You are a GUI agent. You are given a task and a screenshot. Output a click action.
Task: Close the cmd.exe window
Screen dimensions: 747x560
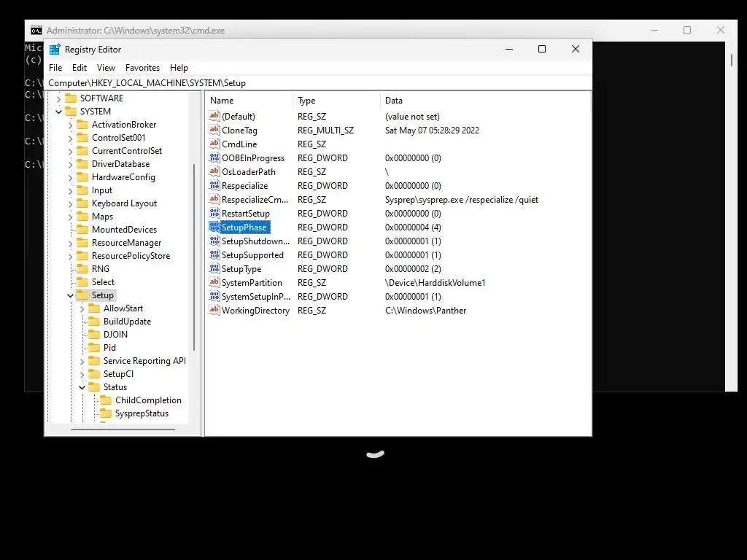click(720, 30)
